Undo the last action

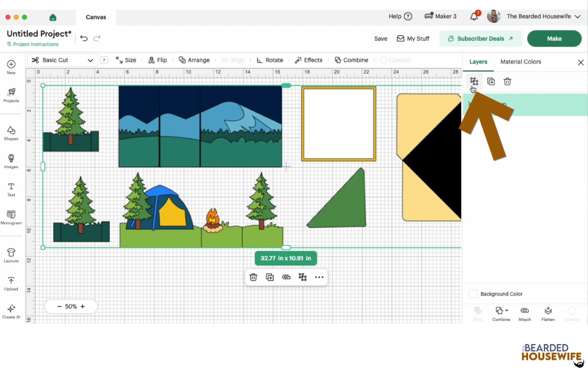tap(84, 38)
